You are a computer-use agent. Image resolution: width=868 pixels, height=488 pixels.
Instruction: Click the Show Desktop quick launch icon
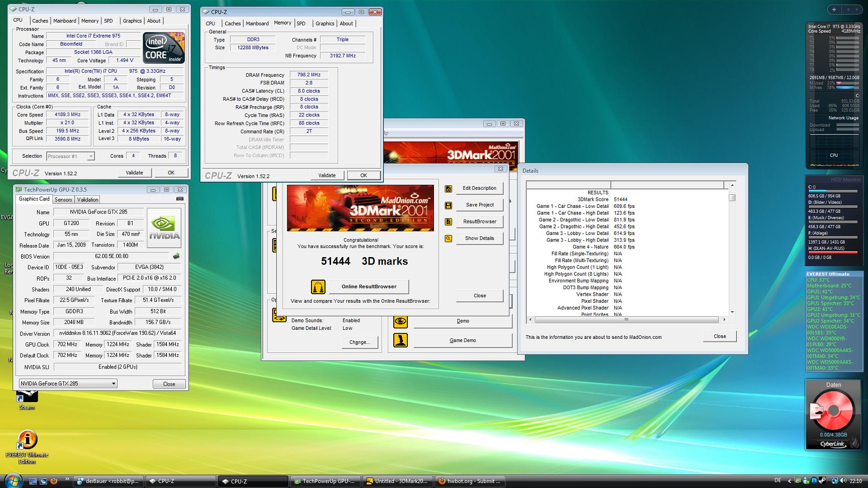33,481
